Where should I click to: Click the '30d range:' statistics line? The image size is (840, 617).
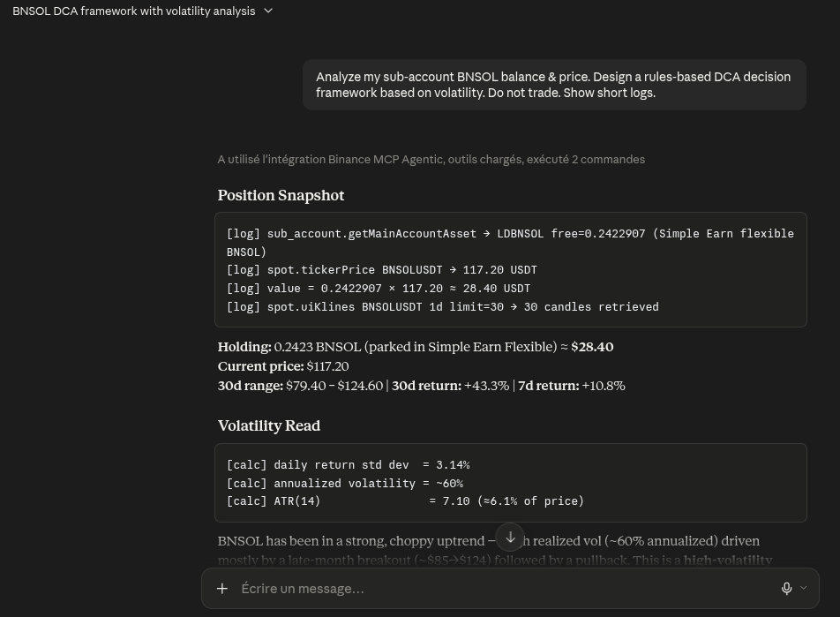421,386
